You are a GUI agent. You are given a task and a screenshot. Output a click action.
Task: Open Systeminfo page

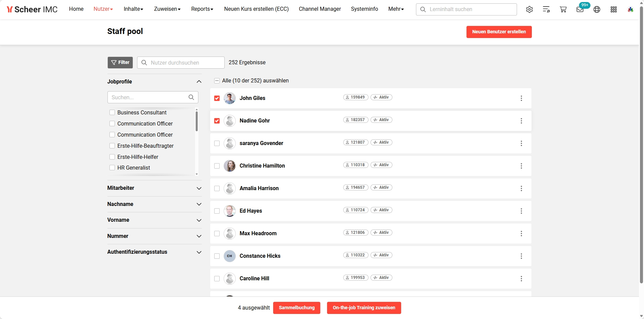[x=364, y=9]
